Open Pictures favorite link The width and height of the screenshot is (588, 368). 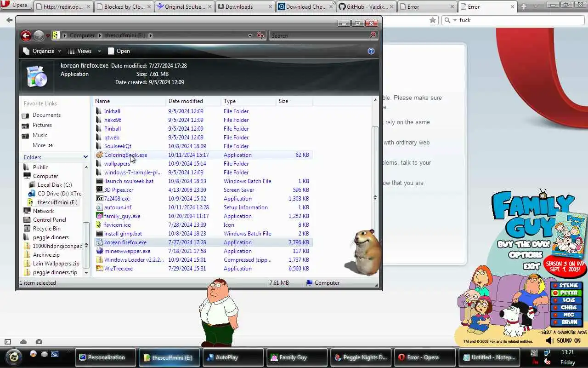42,125
